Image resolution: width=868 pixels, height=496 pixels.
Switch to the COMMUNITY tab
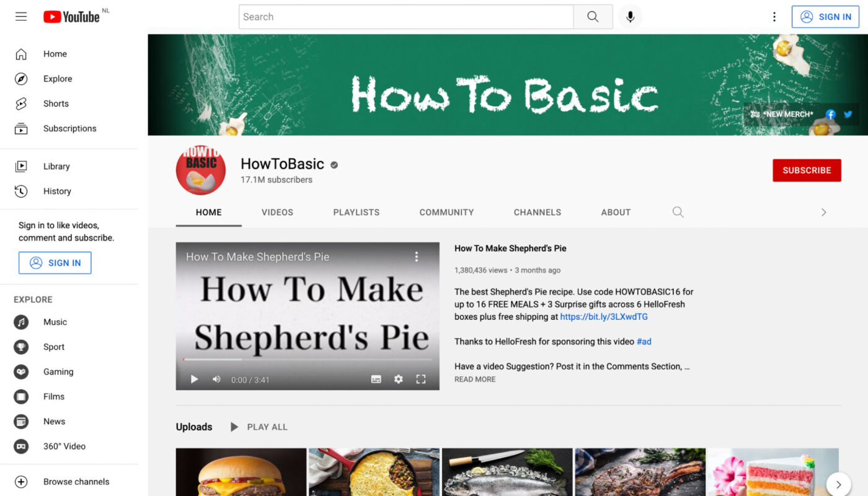pos(446,212)
